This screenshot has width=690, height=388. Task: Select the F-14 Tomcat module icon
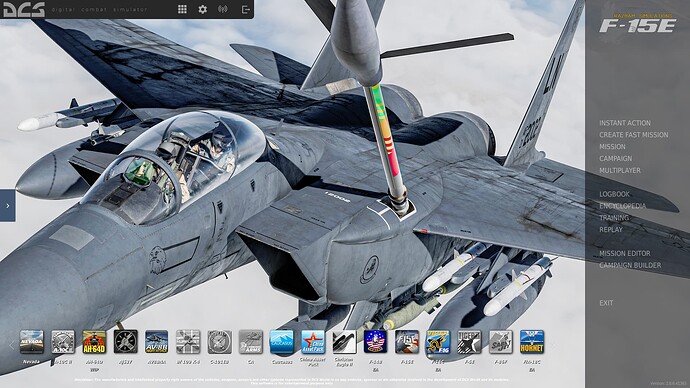[x=375, y=342]
